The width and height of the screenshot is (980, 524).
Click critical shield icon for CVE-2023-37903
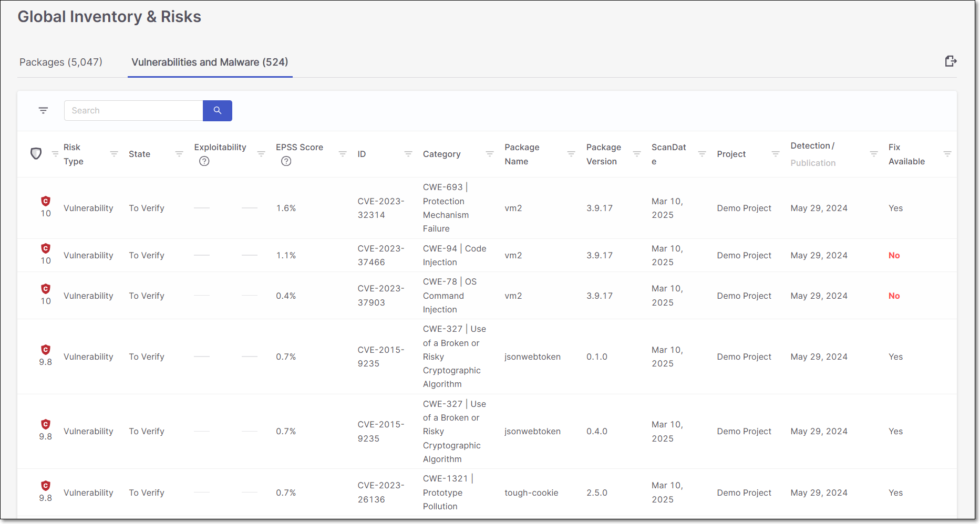coord(46,289)
